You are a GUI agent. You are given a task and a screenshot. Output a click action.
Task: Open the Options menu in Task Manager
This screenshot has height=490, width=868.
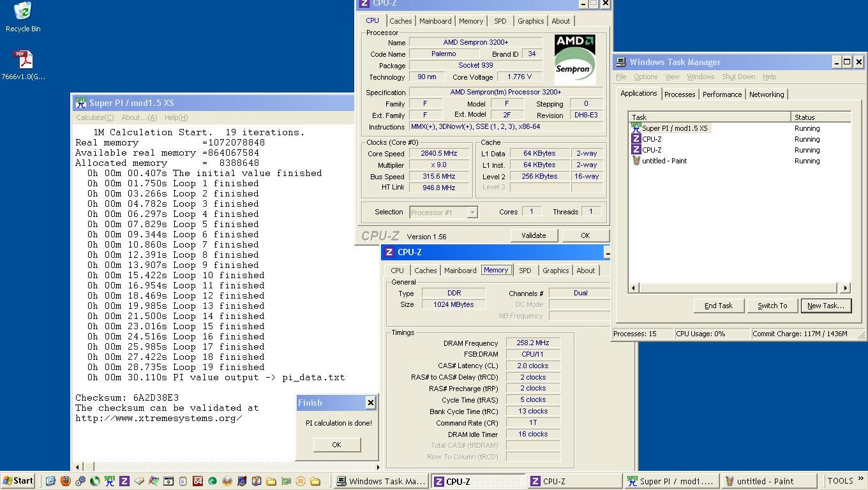645,77
